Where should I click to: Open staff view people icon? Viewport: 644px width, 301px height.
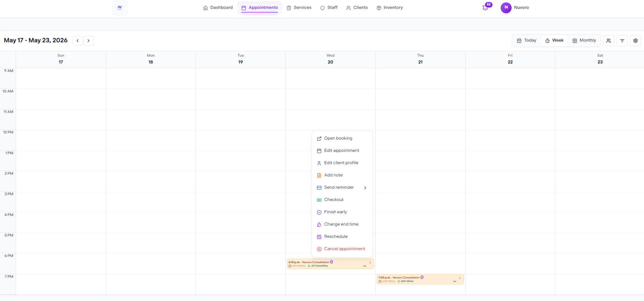tap(609, 41)
